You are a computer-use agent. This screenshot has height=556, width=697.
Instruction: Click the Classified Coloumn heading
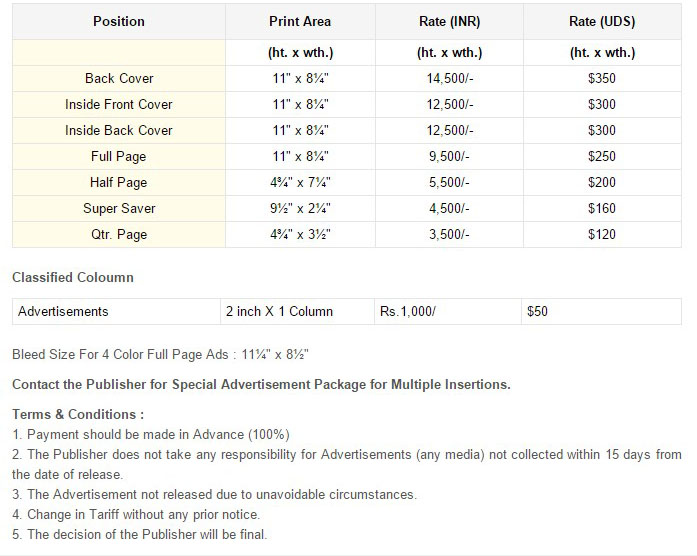point(73,277)
